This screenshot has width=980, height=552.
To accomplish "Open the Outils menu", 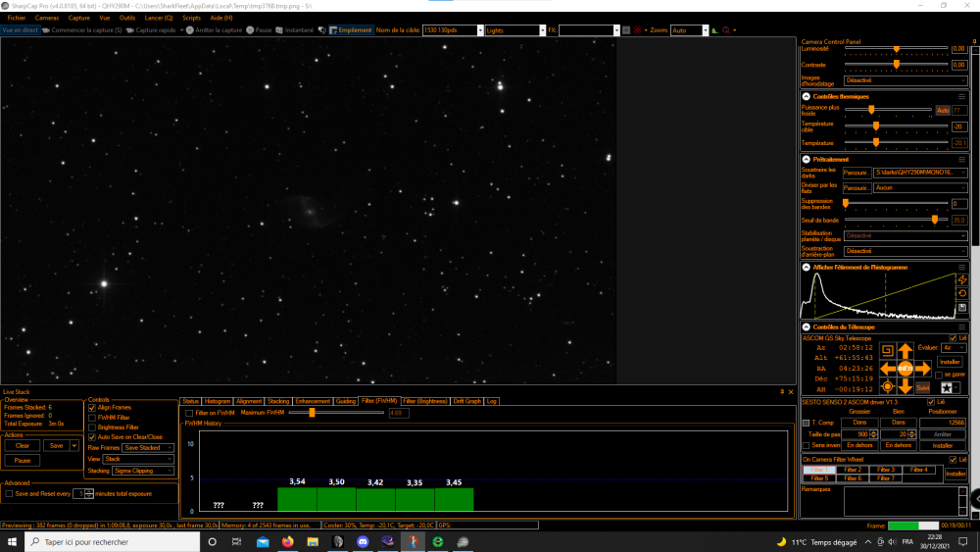I will point(126,18).
